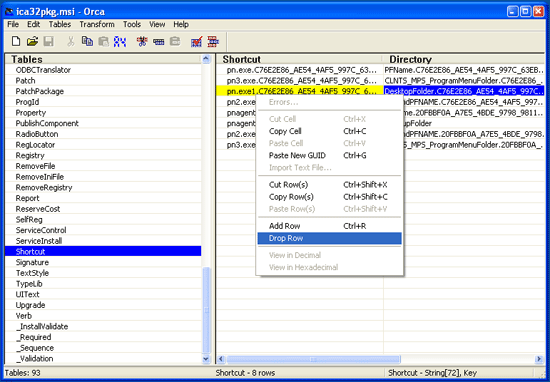Select the ProgId table
The image size is (550, 382).
(103, 102)
